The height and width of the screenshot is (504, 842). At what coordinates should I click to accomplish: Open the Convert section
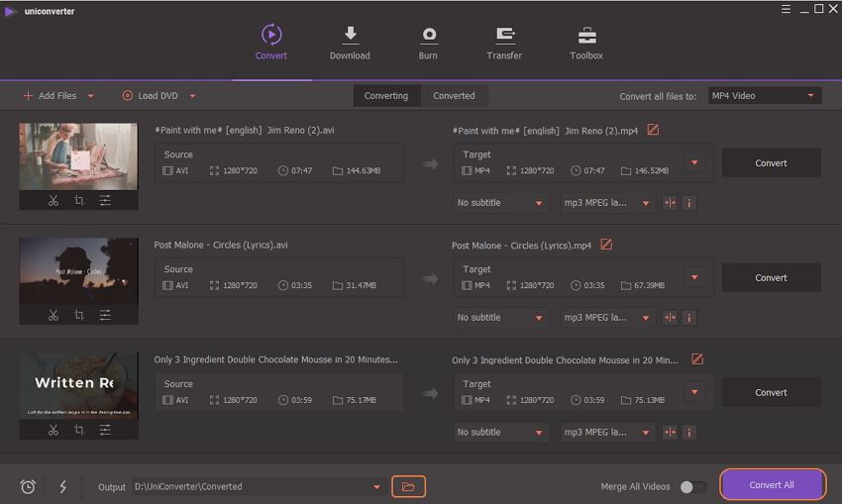[271, 43]
